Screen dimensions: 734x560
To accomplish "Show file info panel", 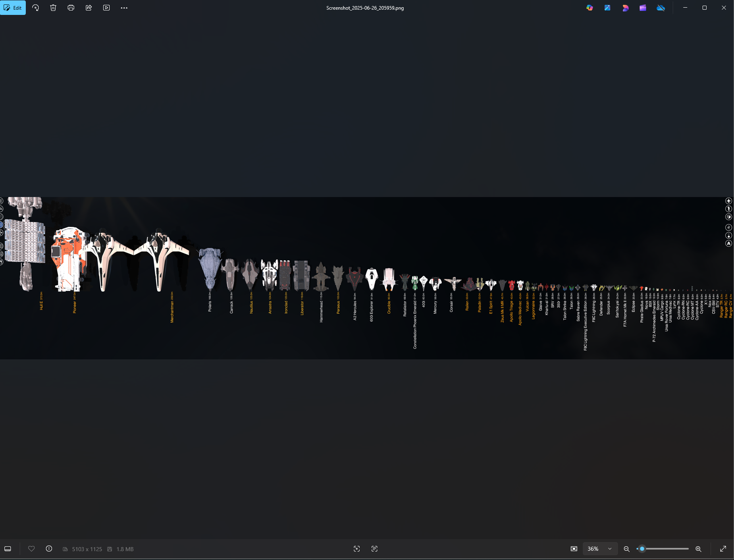I will coord(49,549).
